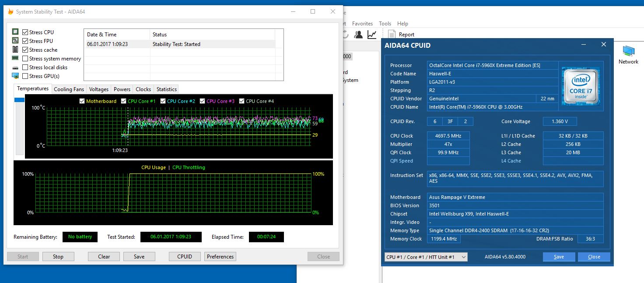Switch to the Cooling Fans tab
The width and height of the screenshot is (644, 283).
coord(69,89)
